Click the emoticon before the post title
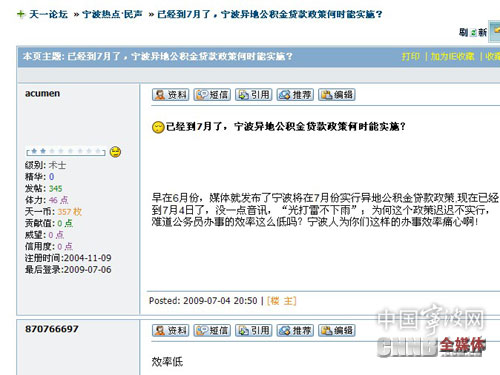This screenshot has height=375, width=500. (158, 127)
